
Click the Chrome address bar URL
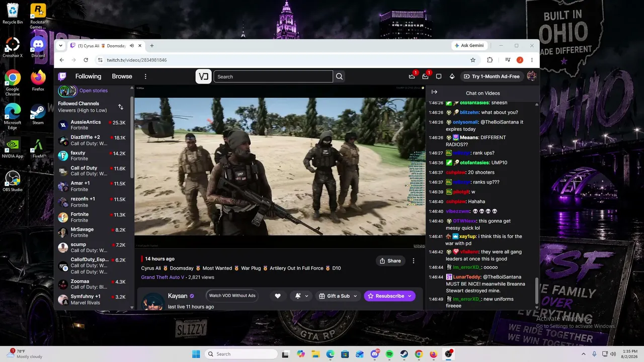[137, 60]
